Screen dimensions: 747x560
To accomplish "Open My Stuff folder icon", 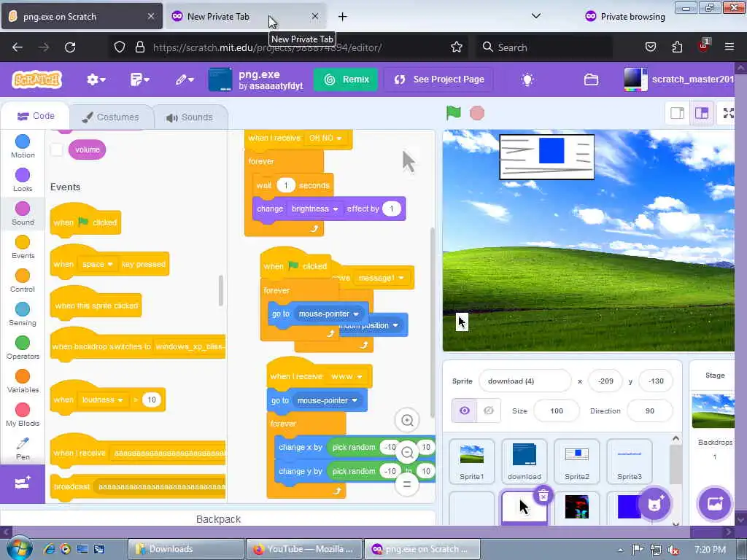I will pos(591,79).
